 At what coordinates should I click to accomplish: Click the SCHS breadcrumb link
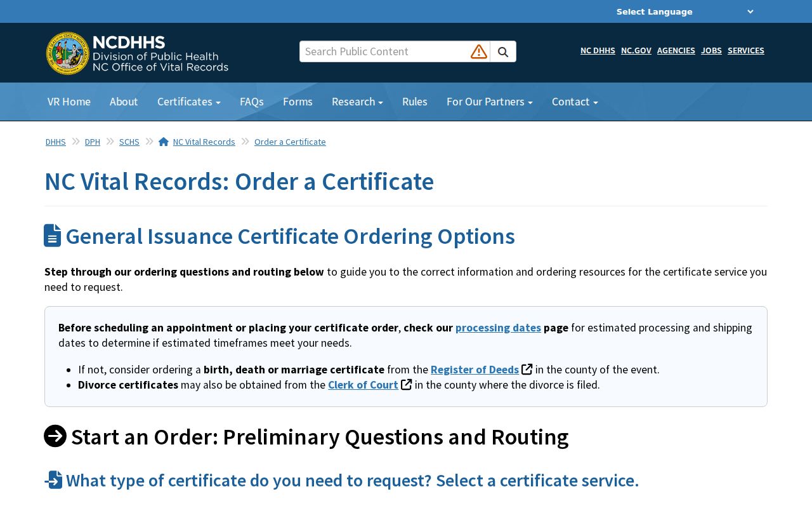pos(129,142)
